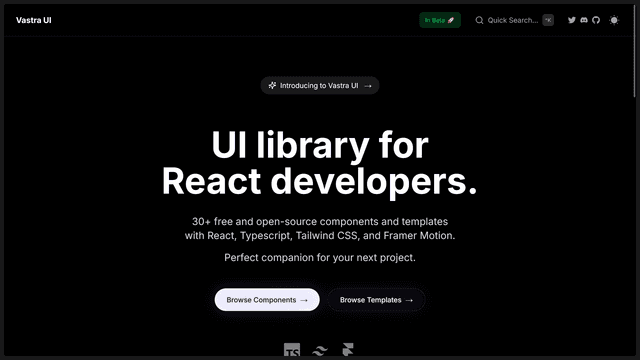The width and height of the screenshot is (640, 360).
Task: Click the arrow in the Introducing pill
Action: tap(368, 86)
